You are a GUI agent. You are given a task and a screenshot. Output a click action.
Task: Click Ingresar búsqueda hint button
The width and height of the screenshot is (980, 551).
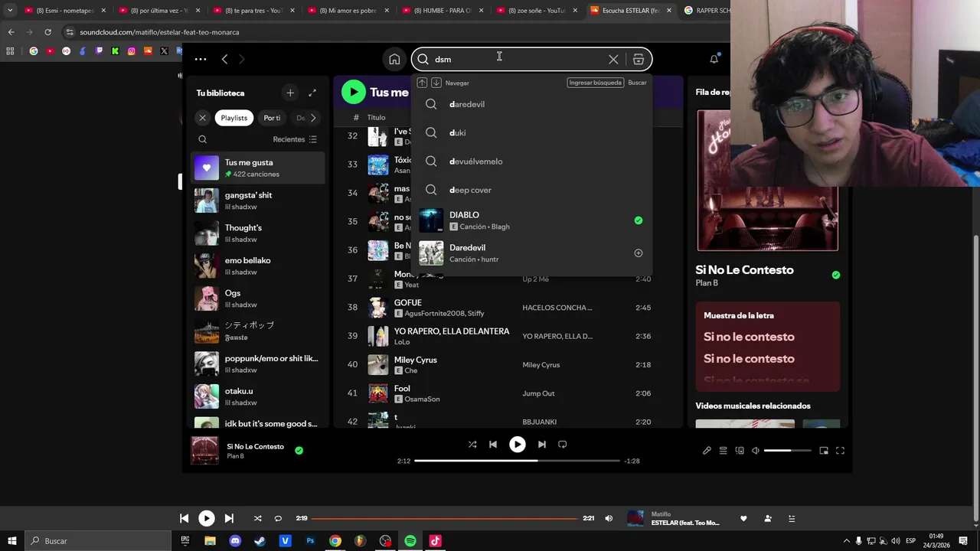pyautogui.click(x=595, y=83)
